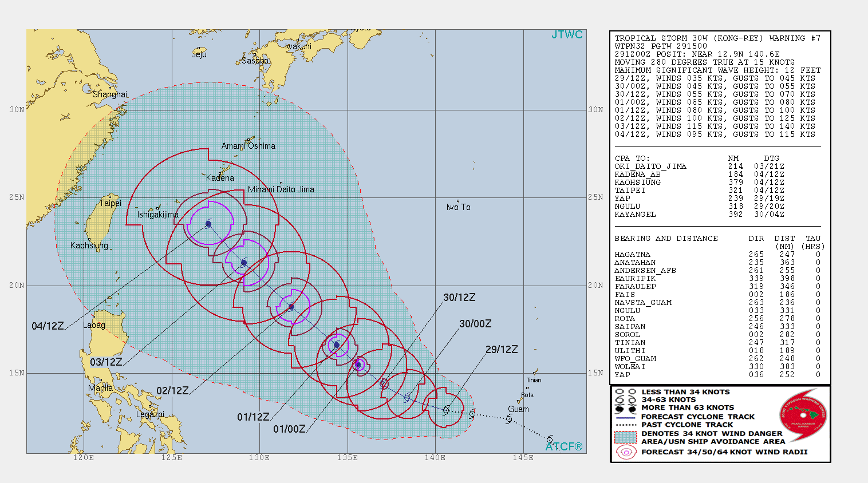
Task: Click the 30/00Z time label
Action: [475, 324]
